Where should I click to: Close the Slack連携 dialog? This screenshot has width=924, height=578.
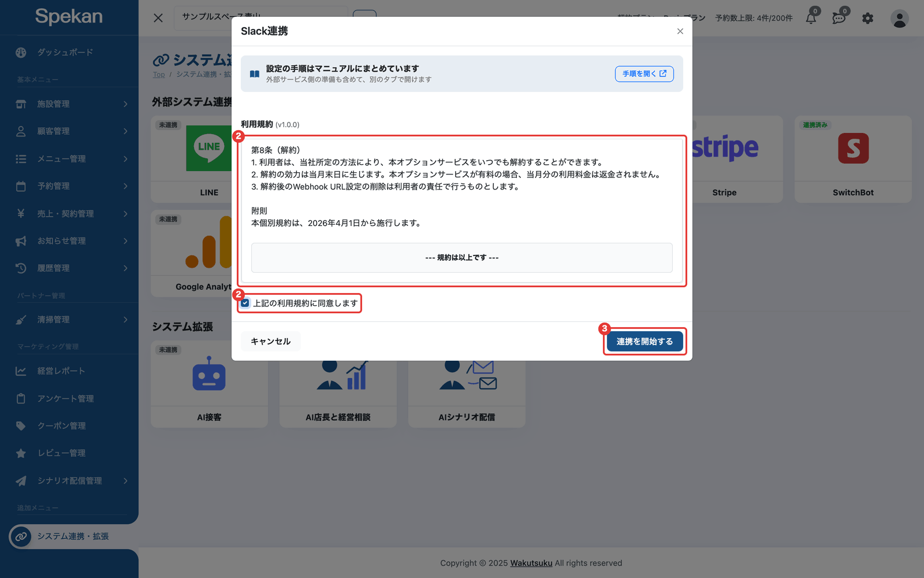[680, 31]
